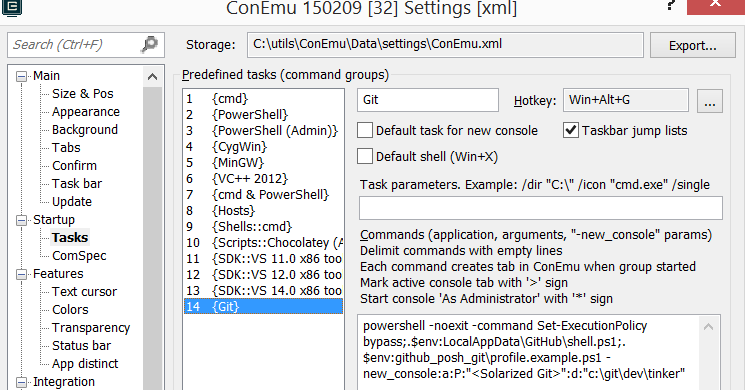Focus the Search (Ctrl+F) box
745x390 pixels.
click(x=74, y=45)
